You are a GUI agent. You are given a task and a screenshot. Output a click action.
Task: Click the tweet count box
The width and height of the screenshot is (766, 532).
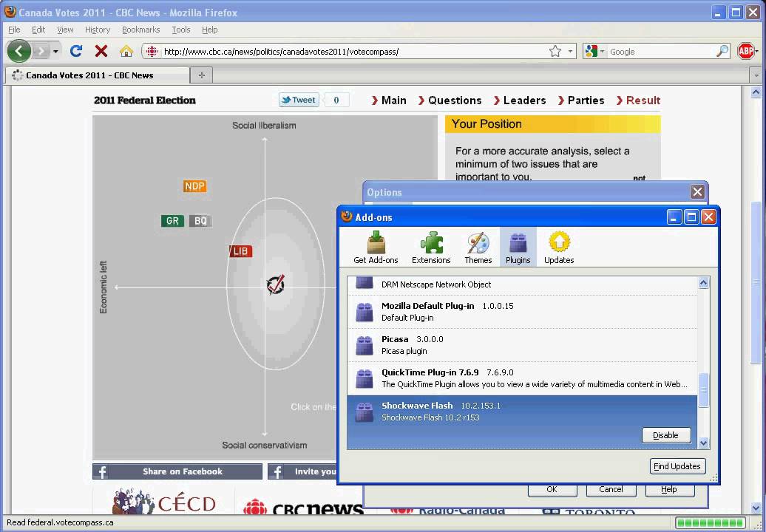tap(336, 100)
